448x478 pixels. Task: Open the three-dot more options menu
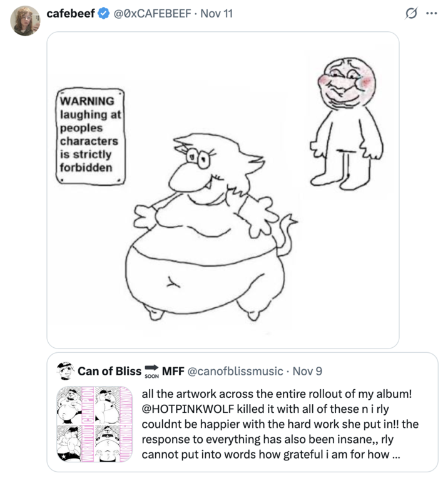click(x=430, y=13)
